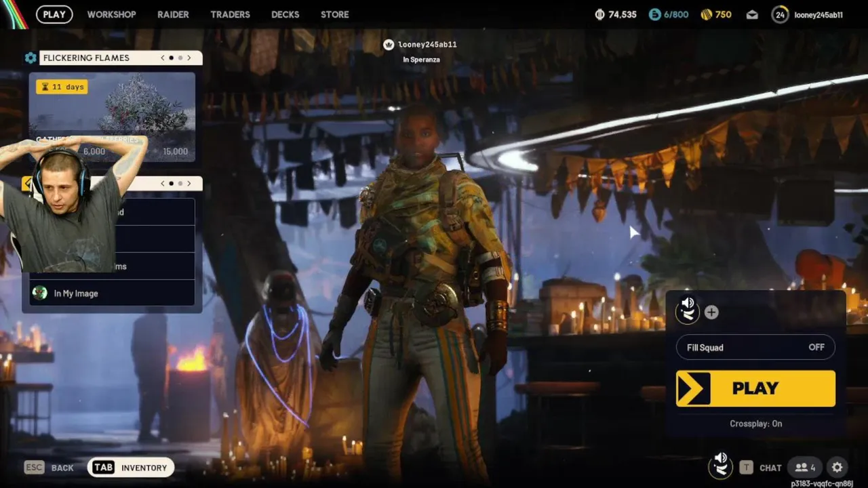This screenshot has width=868, height=488.
Task: Click the blue token icon beside 6/800
Action: pyautogui.click(x=654, y=14)
